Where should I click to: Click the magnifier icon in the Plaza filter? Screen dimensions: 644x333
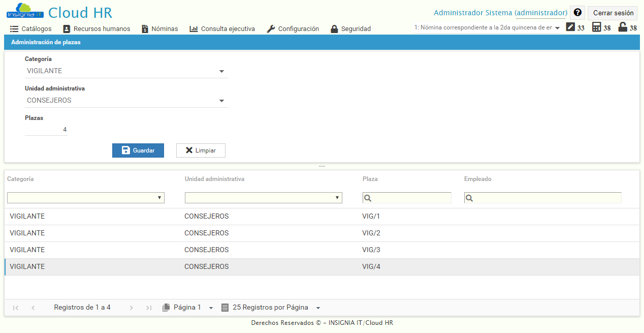pyautogui.click(x=367, y=198)
